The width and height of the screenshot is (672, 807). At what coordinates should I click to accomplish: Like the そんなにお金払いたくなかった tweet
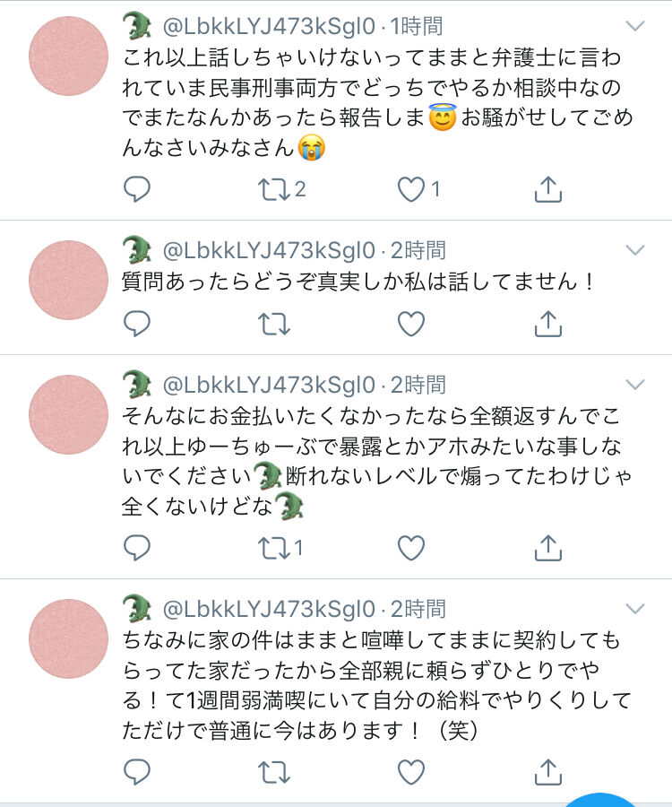(x=411, y=548)
